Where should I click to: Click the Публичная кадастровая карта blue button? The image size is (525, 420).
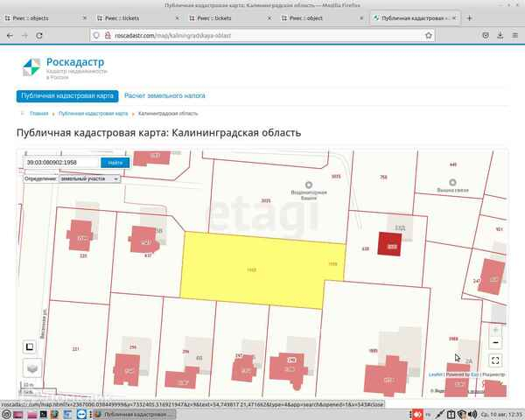pyautogui.click(x=67, y=95)
